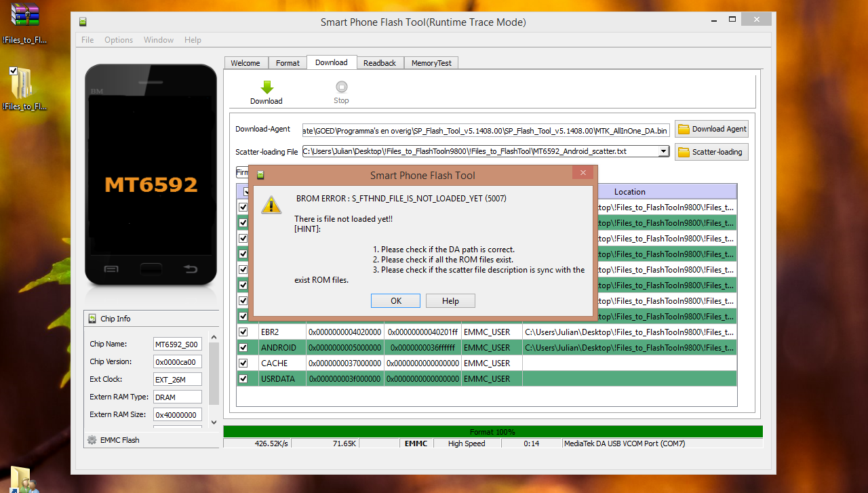Click the 0:14 elapsed time in the status bar
This screenshot has width=868, height=493.
(531, 443)
